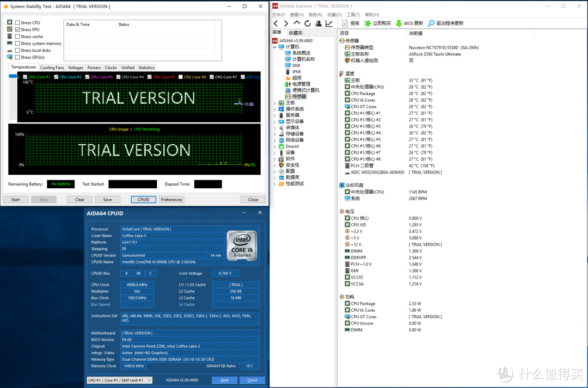Select 便携式计算机 in the tree
Viewport: 588px width, 388px height.
(x=302, y=90)
